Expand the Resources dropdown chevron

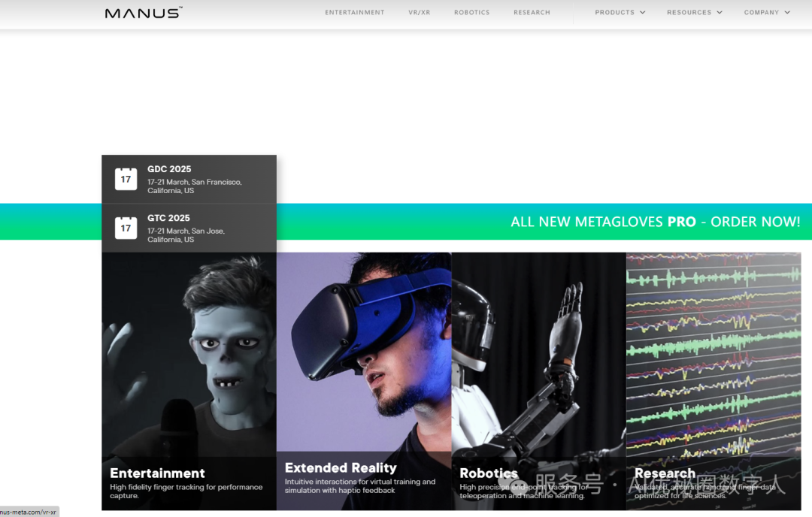pyautogui.click(x=720, y=13)
